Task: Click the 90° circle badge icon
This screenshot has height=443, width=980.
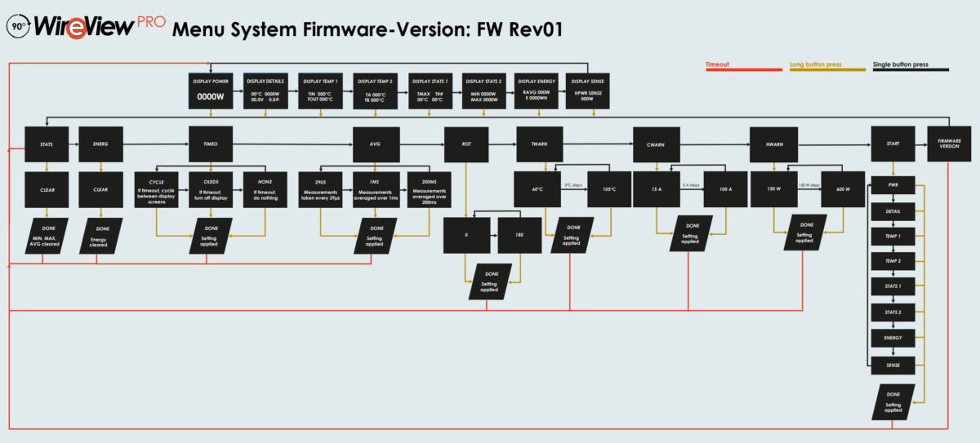Action: coord(17,26)
